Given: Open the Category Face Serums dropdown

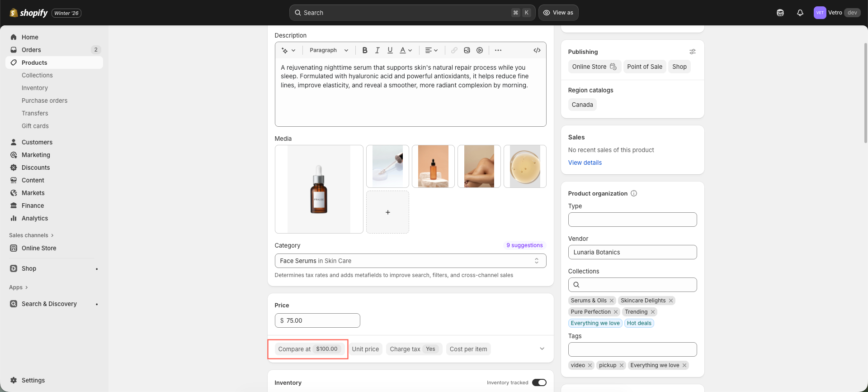Looking at the screenshot, I should [410, 261].
